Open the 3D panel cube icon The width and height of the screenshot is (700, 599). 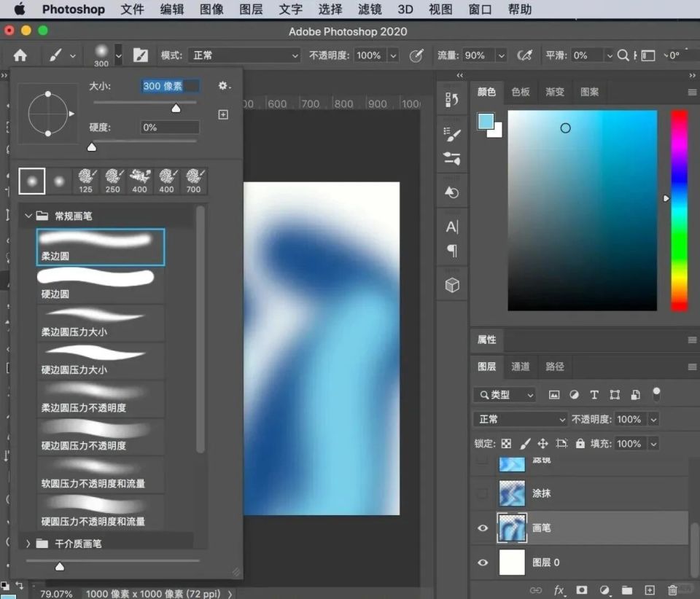pyautogui.click(x=452, y=285)
